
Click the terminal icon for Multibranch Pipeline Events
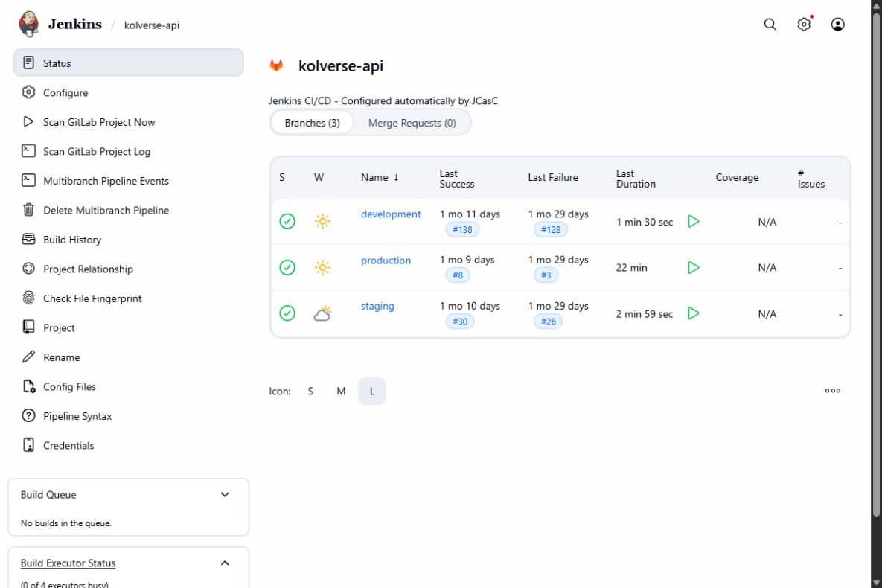click(29, 179)
